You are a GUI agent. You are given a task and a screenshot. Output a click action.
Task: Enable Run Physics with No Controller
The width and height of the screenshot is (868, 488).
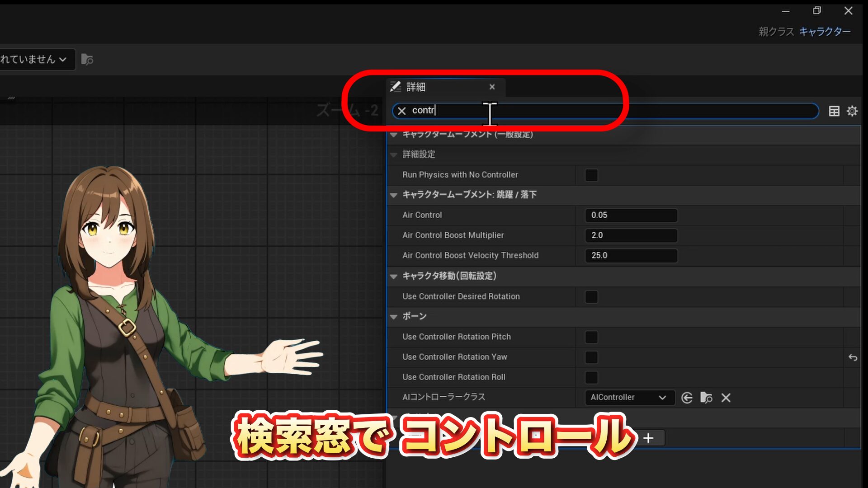pyautogui.click(x=591, y=175)
